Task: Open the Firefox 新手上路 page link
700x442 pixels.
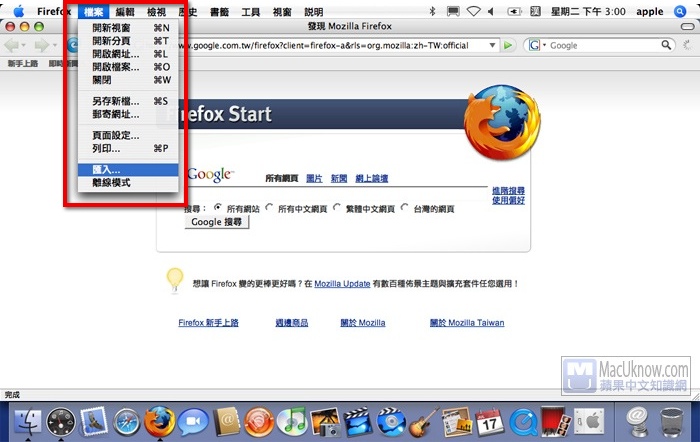Action: tap(208, 323)
